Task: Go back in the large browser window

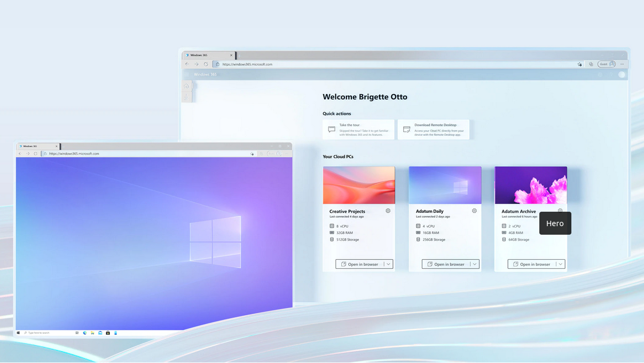Action: coord(187,64)
